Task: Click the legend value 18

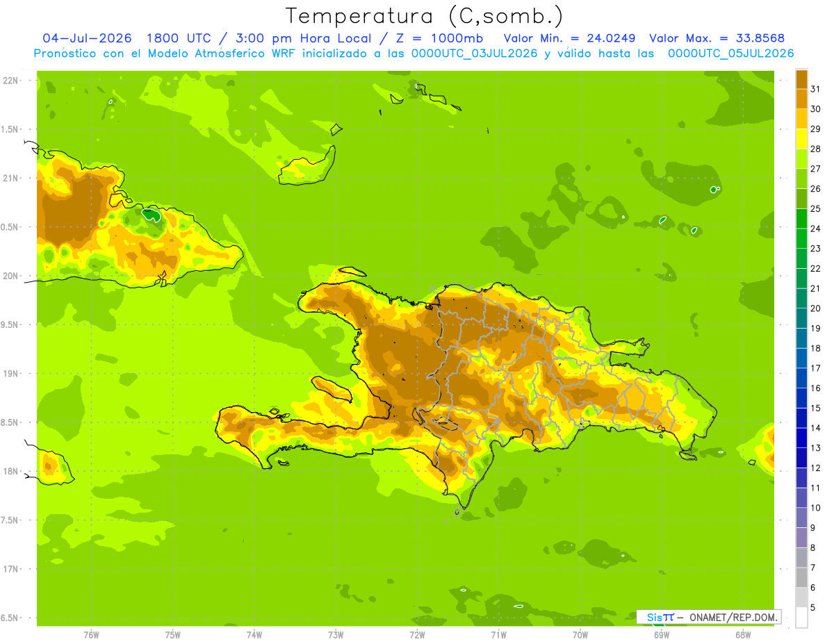Action: (815, 348)
